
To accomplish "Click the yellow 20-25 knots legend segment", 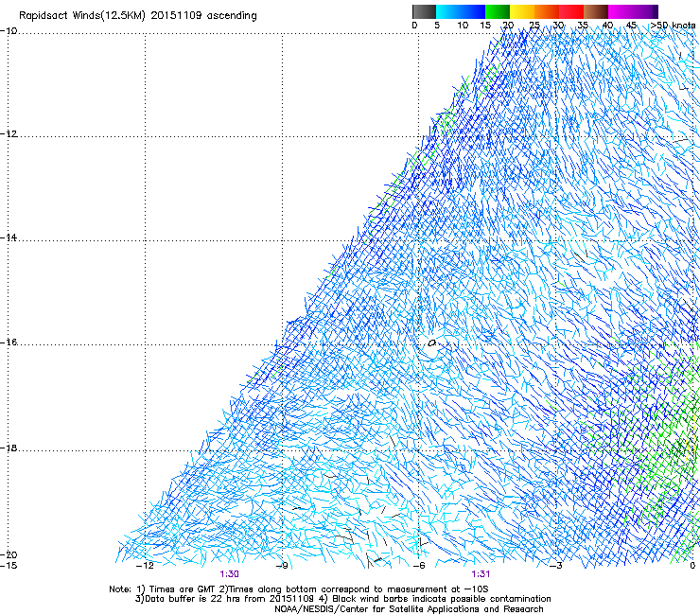I will [x=522, y=11].
